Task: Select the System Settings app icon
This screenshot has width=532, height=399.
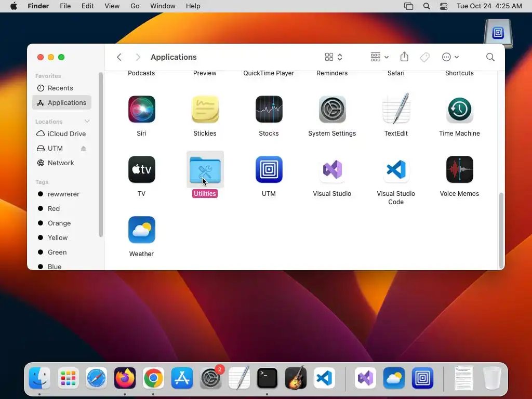Action: (x=332, y=109)
